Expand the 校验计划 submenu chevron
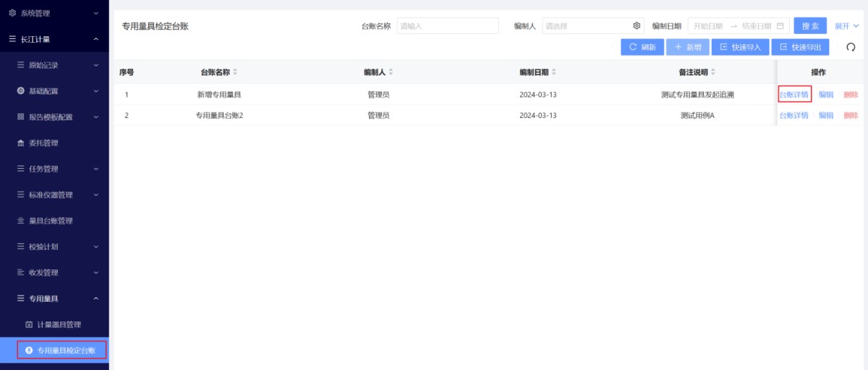868x370 pixels. tap(96, 247)
